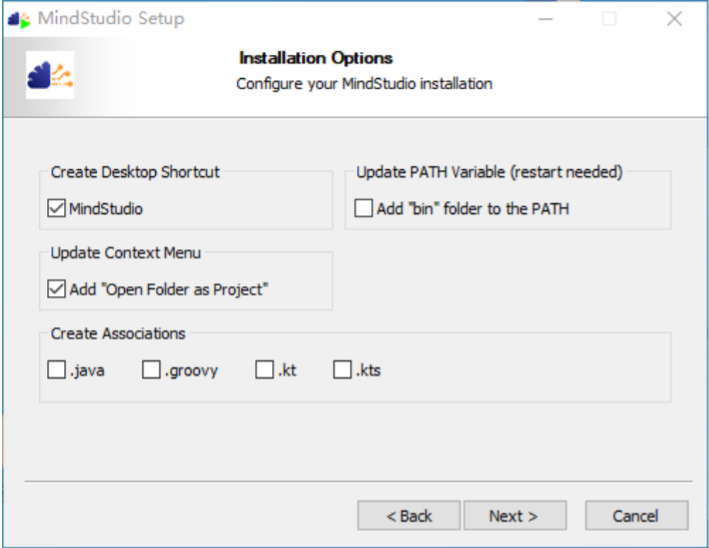709x548 pixels.
Task: Click the "Create Associations" group label
Action: coord(118,334)
